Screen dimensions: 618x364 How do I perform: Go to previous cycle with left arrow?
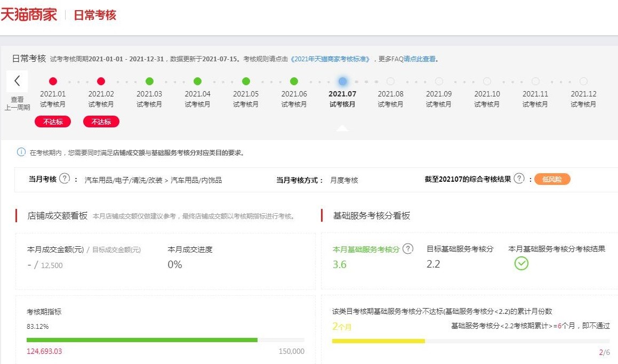click(x=17, y=81)
